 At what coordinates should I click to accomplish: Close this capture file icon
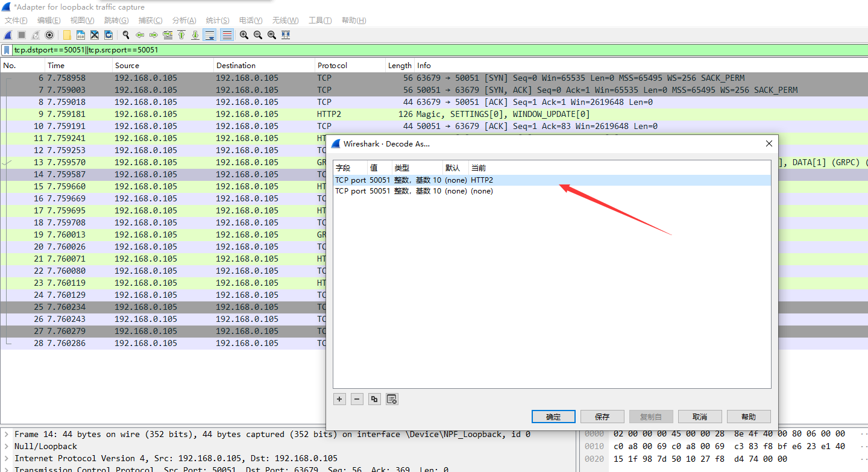(95, 35)
